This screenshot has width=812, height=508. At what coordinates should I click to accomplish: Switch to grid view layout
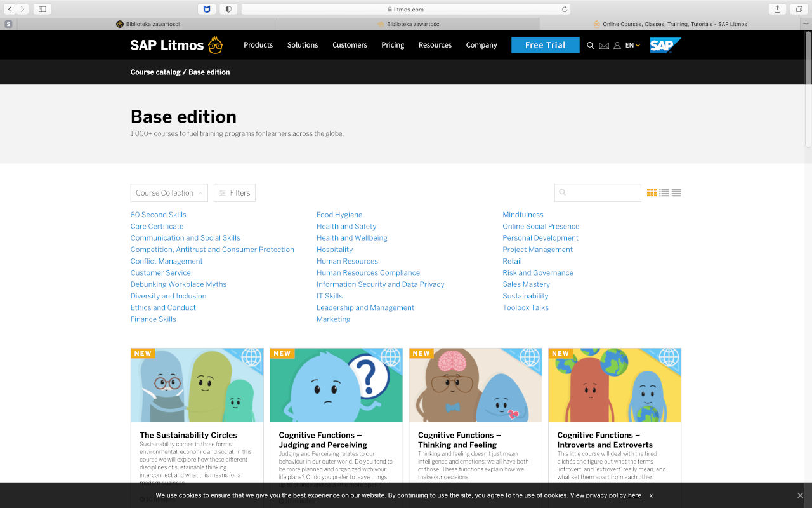(x=652, y=192)
